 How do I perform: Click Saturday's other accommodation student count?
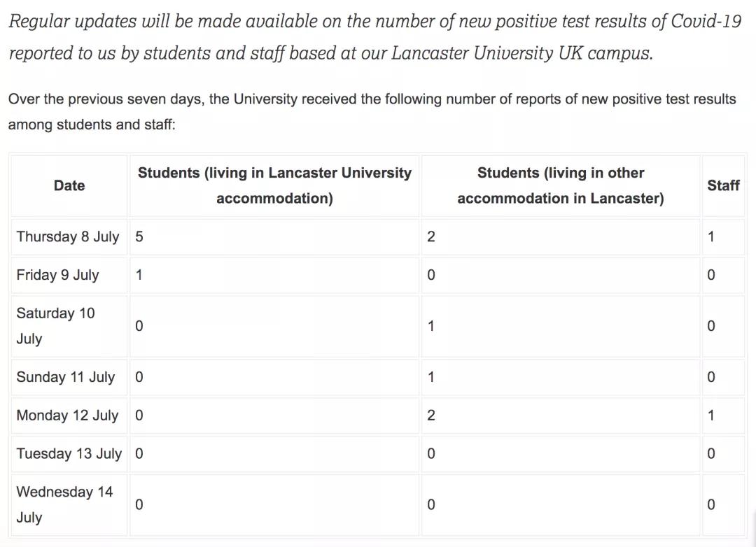pyautogui.click(x=431, y=326)
